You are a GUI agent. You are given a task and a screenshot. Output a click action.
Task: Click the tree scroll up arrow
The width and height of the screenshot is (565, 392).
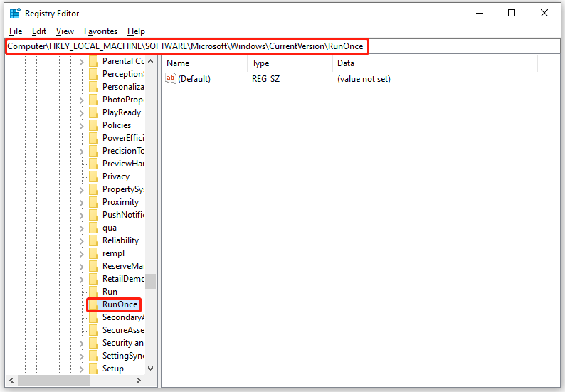click(151, 61)
